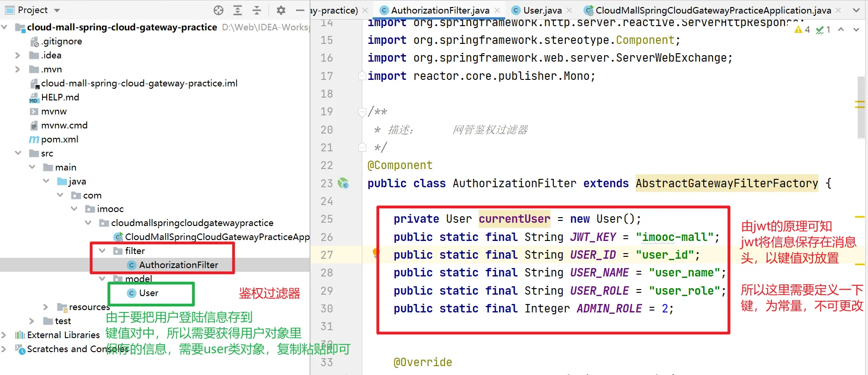868x375 pixels.
Task: Go to next highlighted problem arrow
Action: point(856,29)
